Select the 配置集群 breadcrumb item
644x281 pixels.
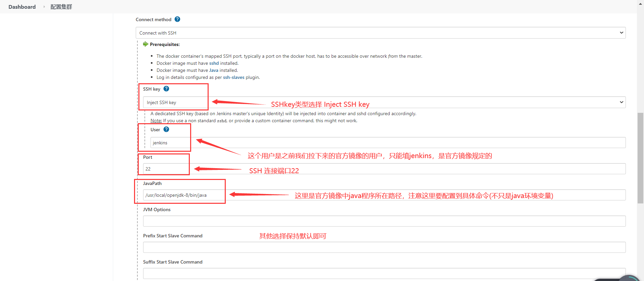[61, 7]
